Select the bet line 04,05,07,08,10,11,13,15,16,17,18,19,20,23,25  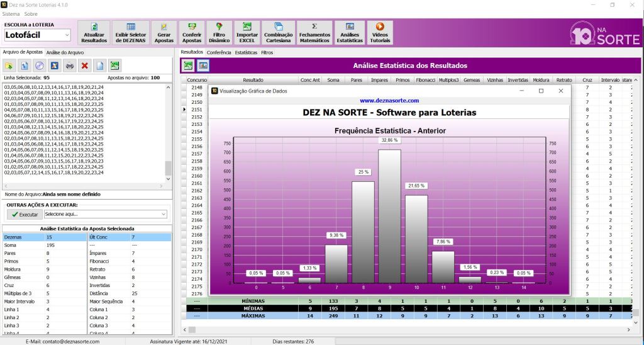tap(54, 110)
